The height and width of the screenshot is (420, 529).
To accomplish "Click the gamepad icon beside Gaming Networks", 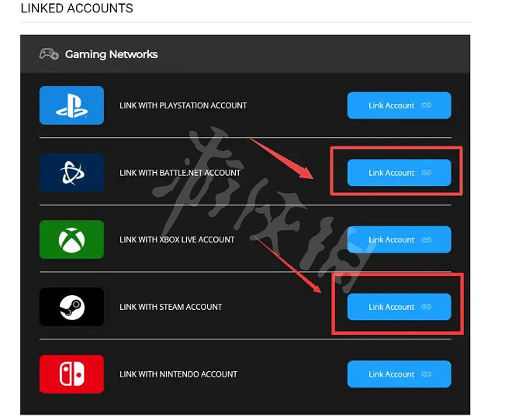I will 49,54.
